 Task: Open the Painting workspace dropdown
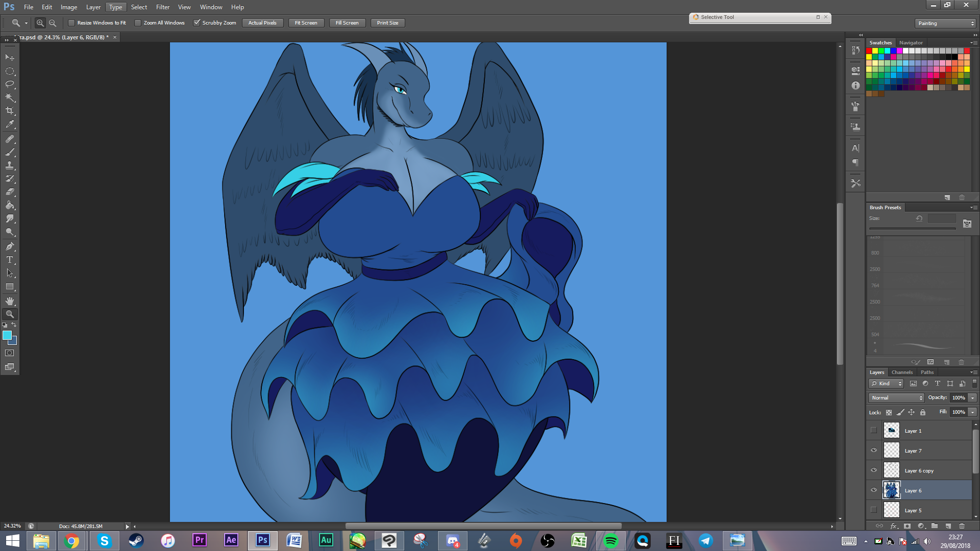(x=945, y=23)
